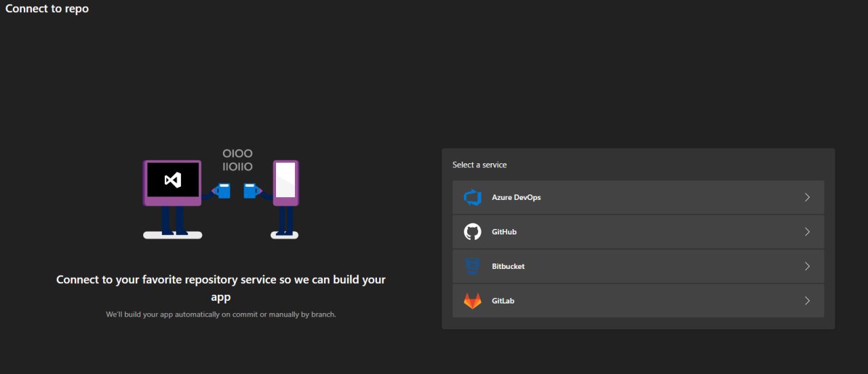
Task: Click the 'Connect to your favorite repository service' headline
Action: click(x=221, y=288)
